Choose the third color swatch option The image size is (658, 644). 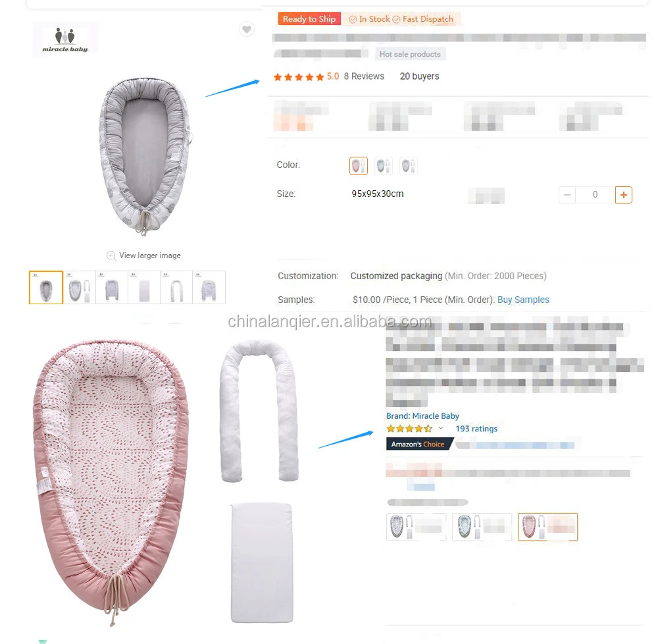coord(409,166)
